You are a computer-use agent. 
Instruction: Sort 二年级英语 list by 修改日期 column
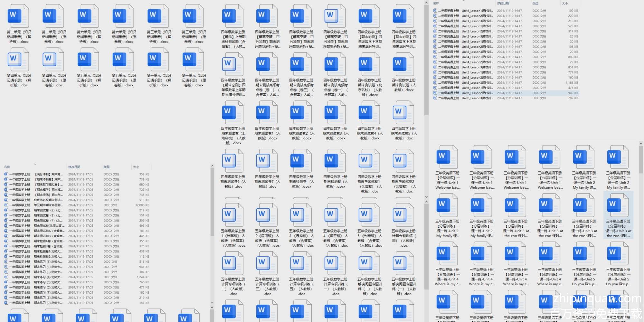tap(503, 3)
